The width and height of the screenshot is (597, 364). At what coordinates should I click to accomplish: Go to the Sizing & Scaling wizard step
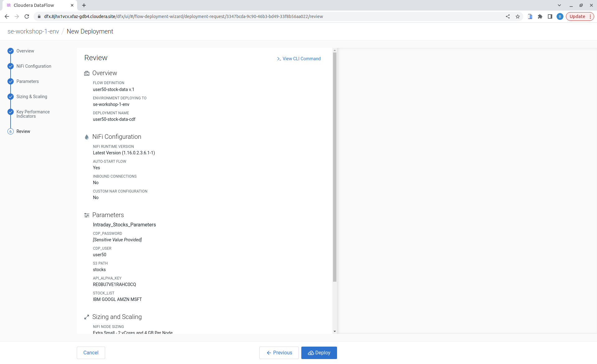coord(32,97)
